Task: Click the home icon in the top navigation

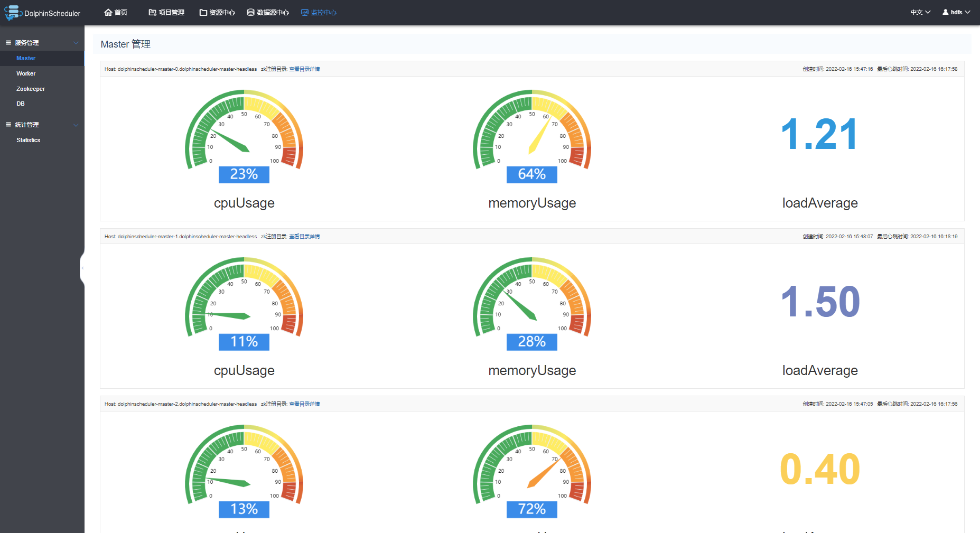Action: coord(108,12)
